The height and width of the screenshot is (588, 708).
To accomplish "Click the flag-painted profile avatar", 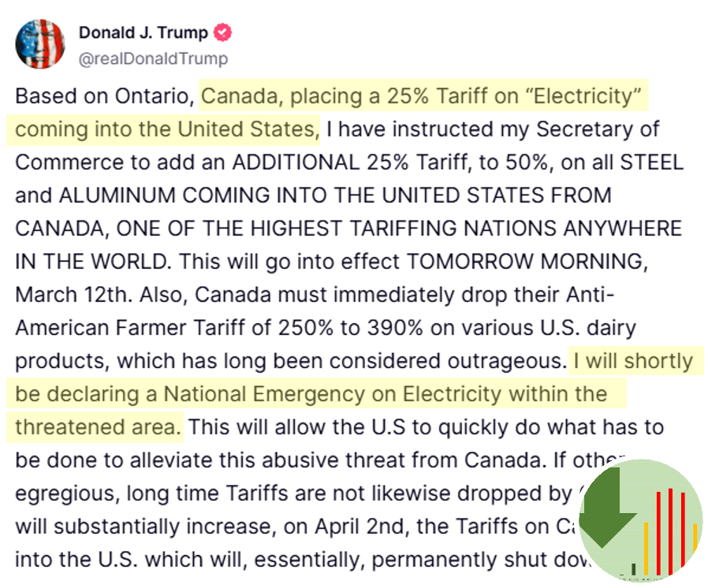I will click(x=39, y=44).
